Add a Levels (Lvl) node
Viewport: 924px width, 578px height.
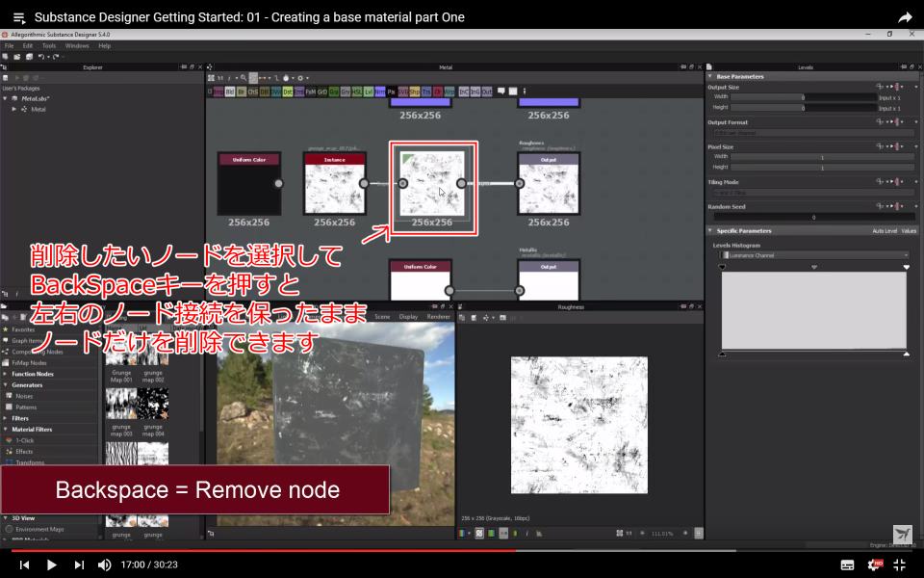point(369,92)
